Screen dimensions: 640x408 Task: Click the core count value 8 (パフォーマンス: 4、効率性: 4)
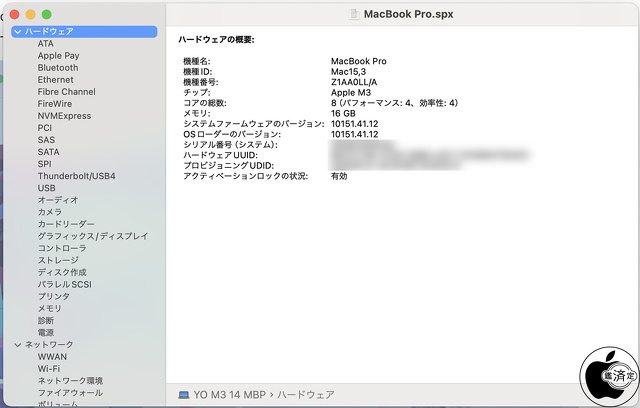394,103
